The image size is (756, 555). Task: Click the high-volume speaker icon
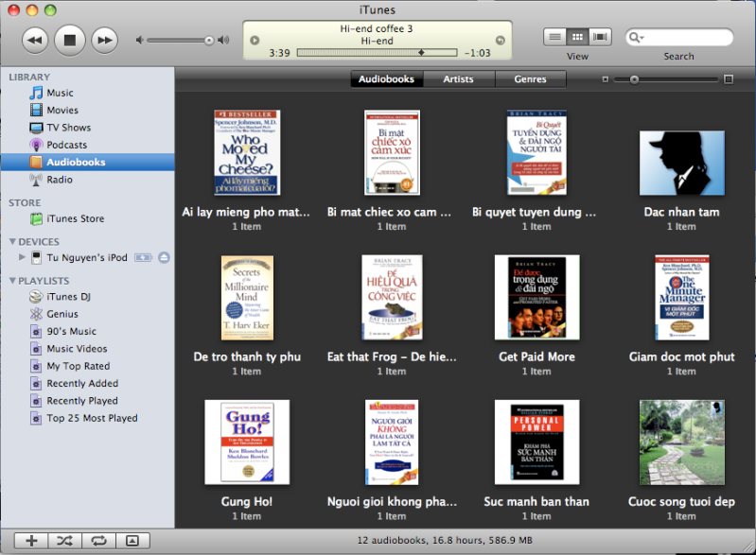223,40
